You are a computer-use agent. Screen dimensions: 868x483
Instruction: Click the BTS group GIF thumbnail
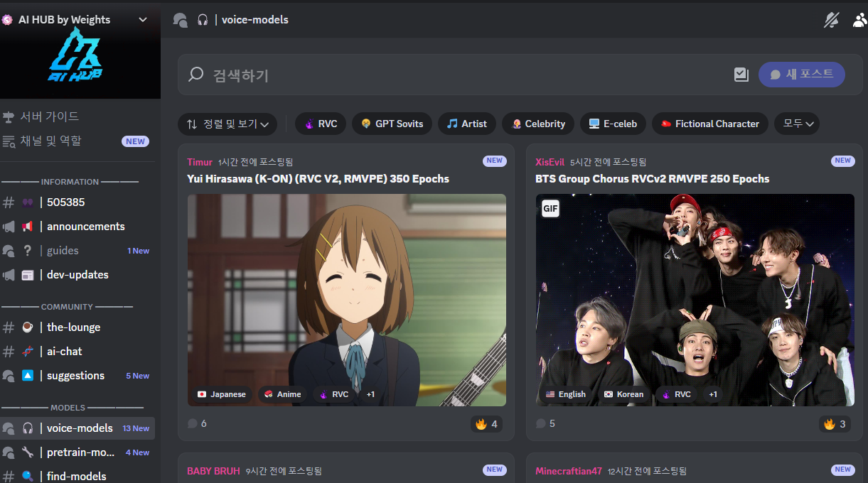695,300
